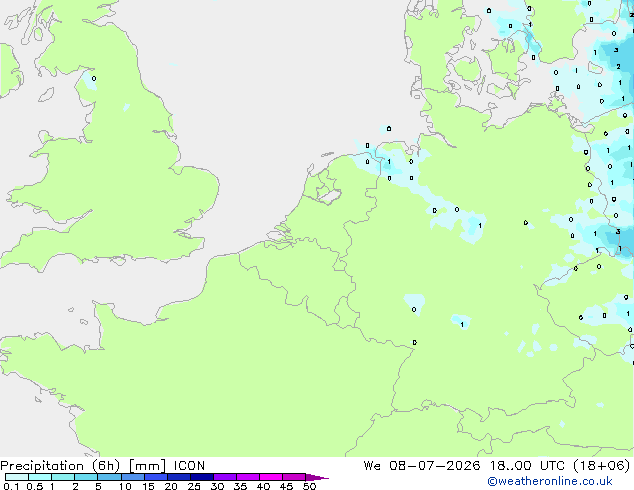The width and height of the screenshot is (634, 490).
Task: Click the '[mm]' unit label
Action: (x=148, y=466)
